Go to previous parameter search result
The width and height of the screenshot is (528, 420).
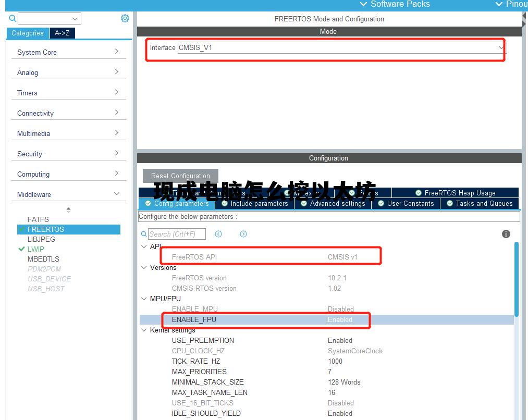[218, 234]
